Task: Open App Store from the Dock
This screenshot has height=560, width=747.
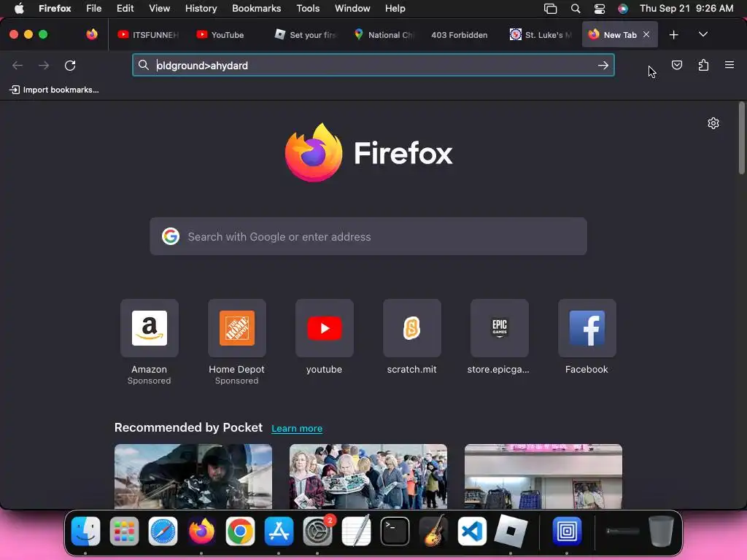Action: tap(279, 531)
